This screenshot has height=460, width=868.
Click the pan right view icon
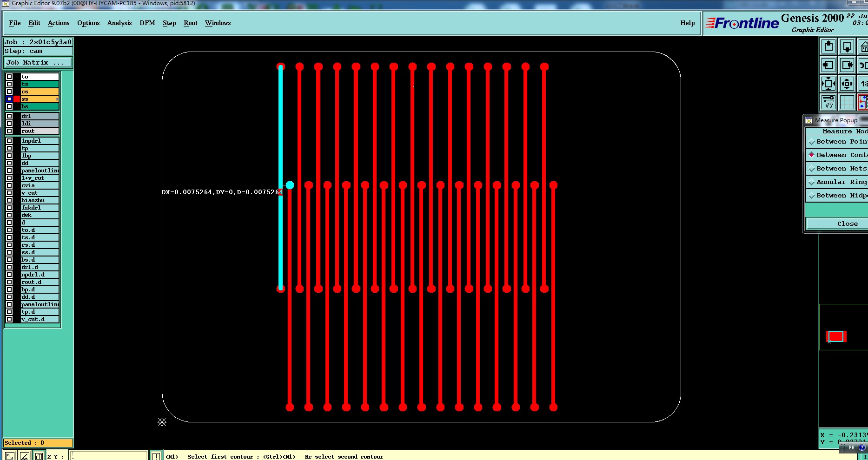click(x=847, y=65)
